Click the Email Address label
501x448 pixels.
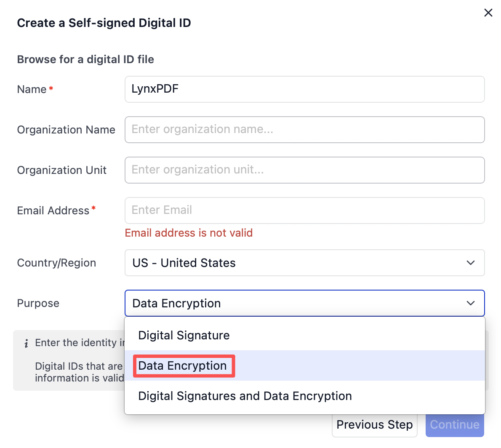click(53, 211)
